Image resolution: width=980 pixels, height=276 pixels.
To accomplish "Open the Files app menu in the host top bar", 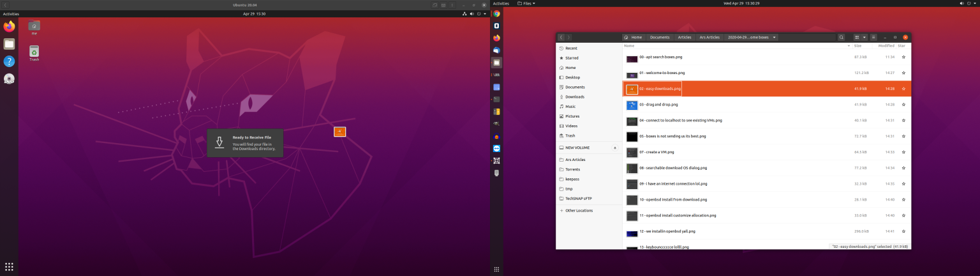I will [526, 3].
